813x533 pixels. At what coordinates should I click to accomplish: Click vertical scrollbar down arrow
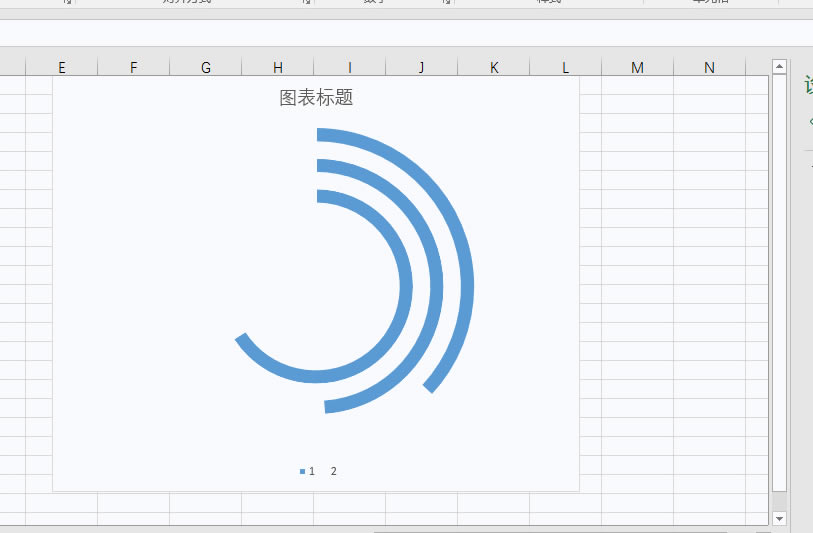tap(779, 518)
